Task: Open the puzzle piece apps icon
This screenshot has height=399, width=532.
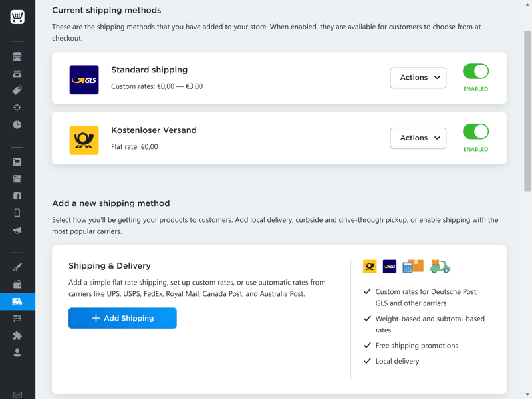Action: 17,336
